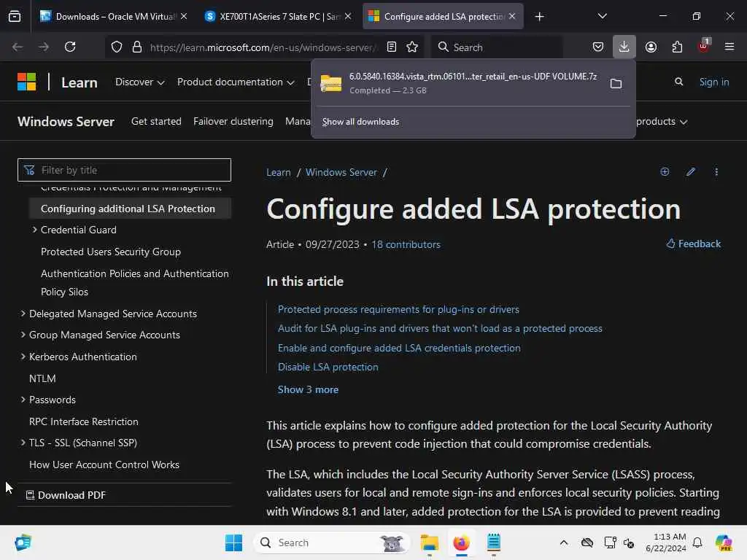
Task: Reload the current page
Action: [x=70, y=47]
